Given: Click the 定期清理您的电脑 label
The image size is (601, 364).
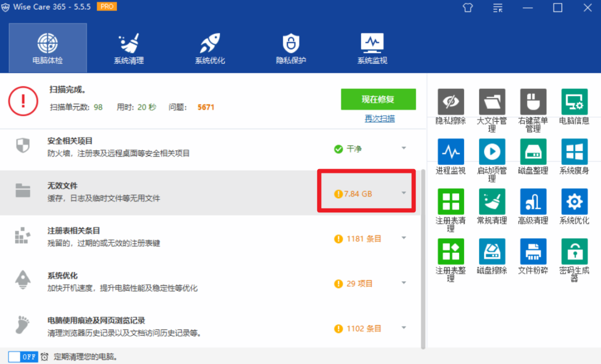Looking at the screenshot, I should (x=86, y=357).
